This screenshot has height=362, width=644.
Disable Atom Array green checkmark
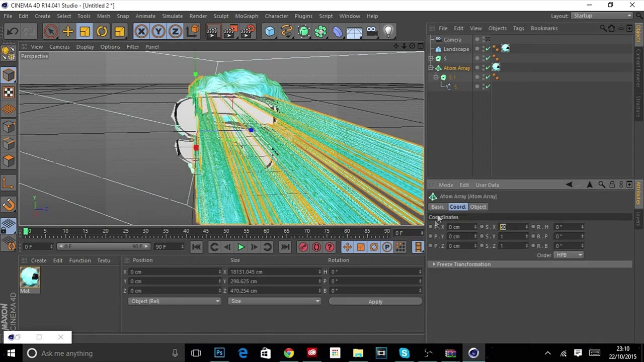tap(488, 68)
